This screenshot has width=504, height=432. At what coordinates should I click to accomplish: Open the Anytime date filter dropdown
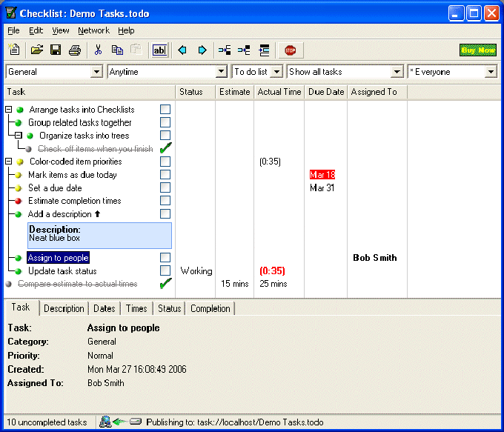click(221, 71)
